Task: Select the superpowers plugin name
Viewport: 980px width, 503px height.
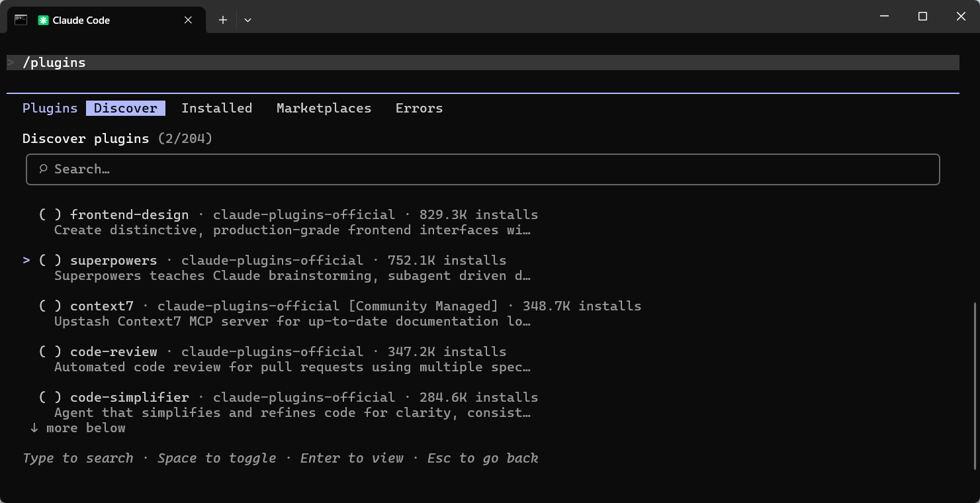Action: click(114, 260)
